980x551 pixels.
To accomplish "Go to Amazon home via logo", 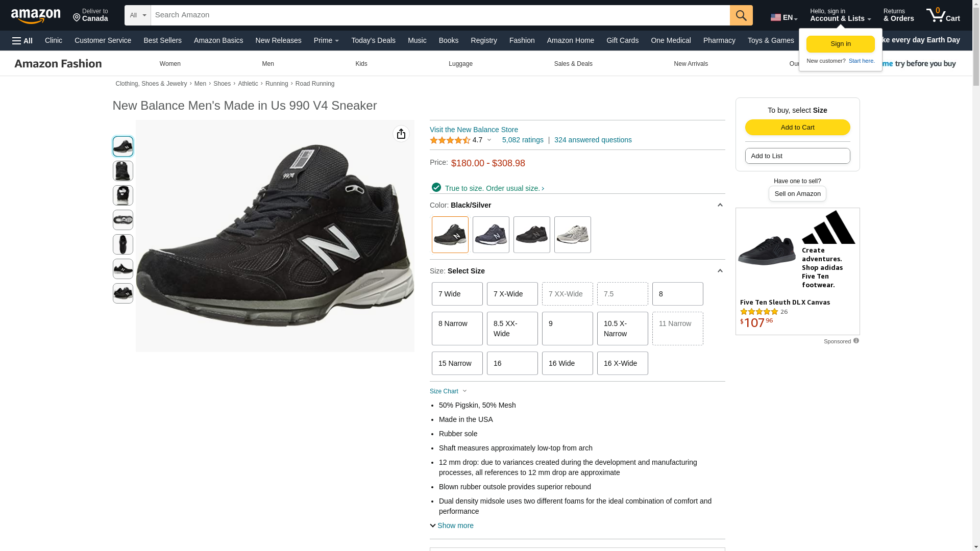I will (36, 16).
